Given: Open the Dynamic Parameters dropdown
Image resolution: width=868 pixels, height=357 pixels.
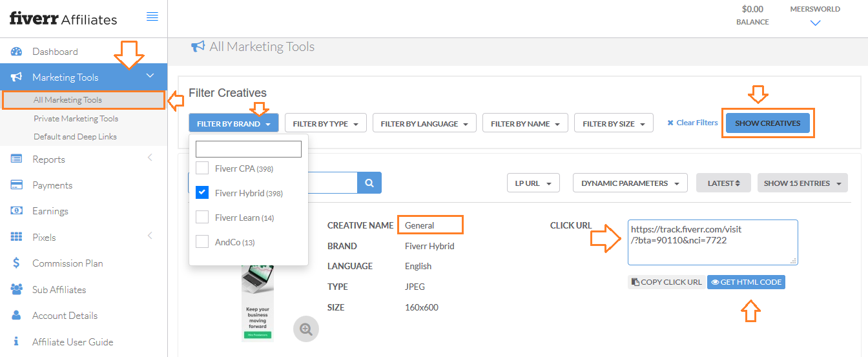Looking at the screenshot, I should click(630, 183).
